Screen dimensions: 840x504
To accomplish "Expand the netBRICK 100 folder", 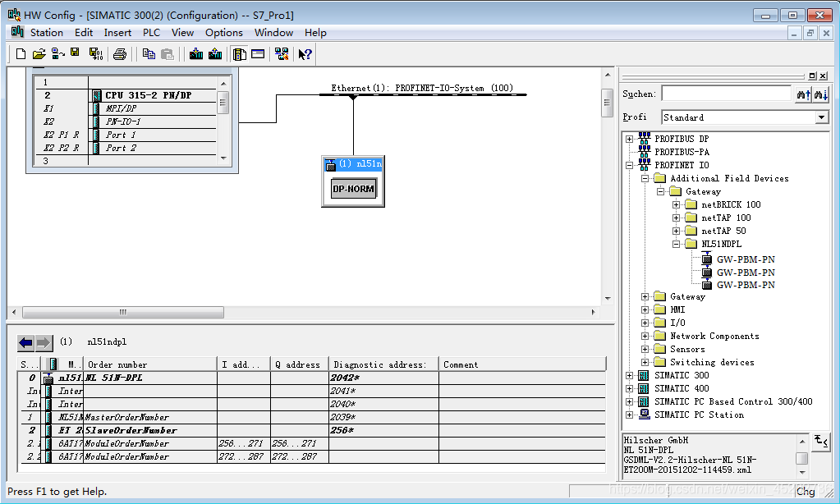I will pos(677,204).
